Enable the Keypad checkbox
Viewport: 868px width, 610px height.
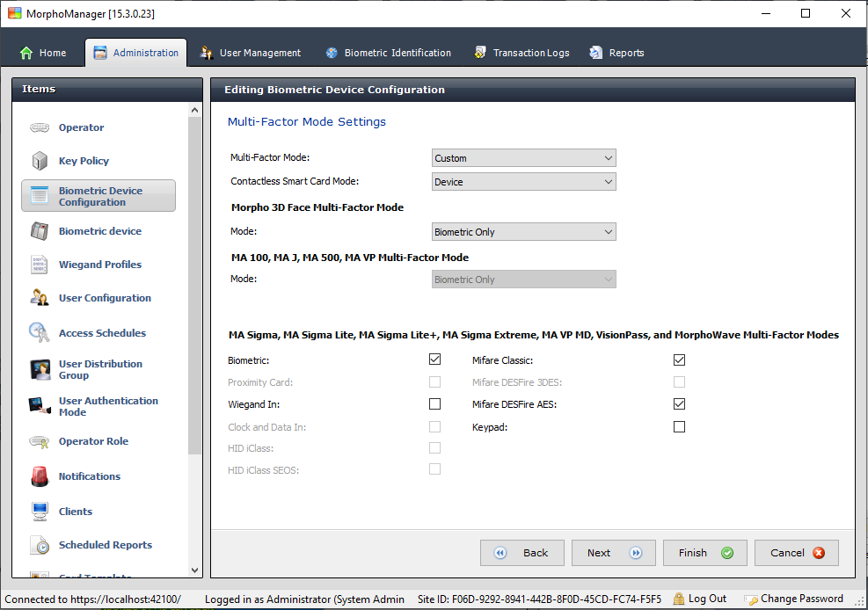(679, 425)
